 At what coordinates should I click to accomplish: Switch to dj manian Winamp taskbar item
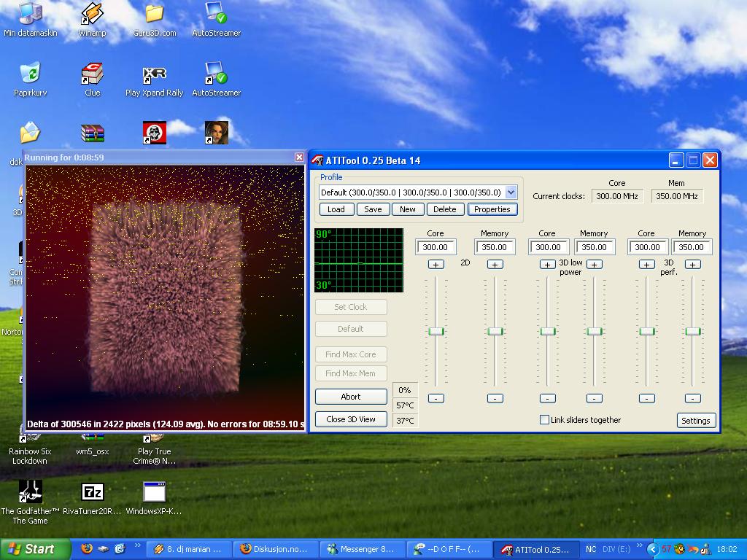189,549
